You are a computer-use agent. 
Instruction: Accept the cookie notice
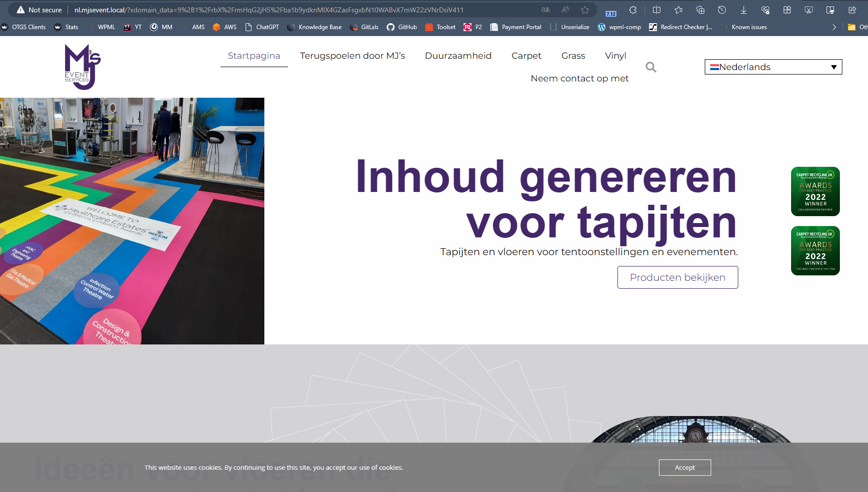(685, 467)
